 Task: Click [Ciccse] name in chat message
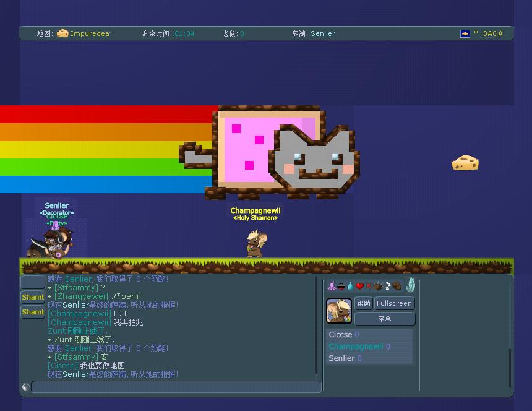click(62, 366)
